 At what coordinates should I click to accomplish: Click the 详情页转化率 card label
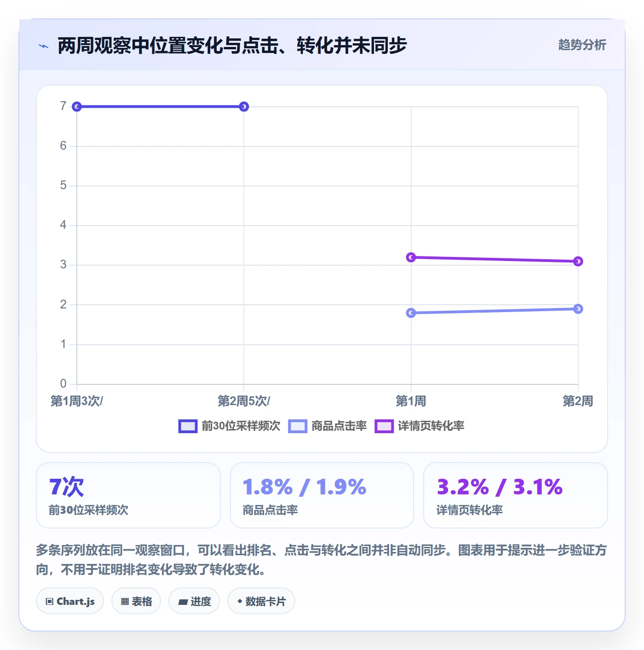pos(470,510)
